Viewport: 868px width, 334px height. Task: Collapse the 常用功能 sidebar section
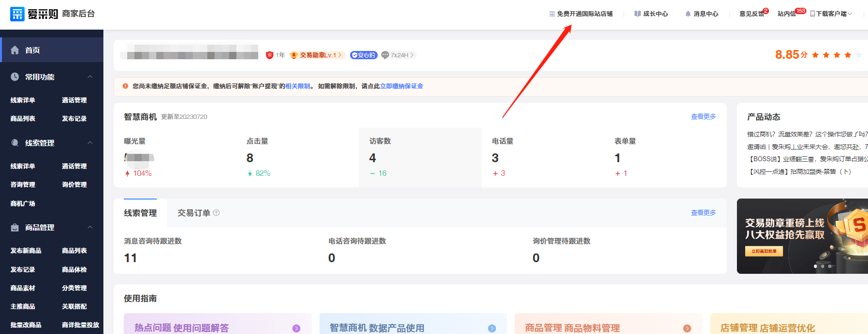tap(90, 77)
